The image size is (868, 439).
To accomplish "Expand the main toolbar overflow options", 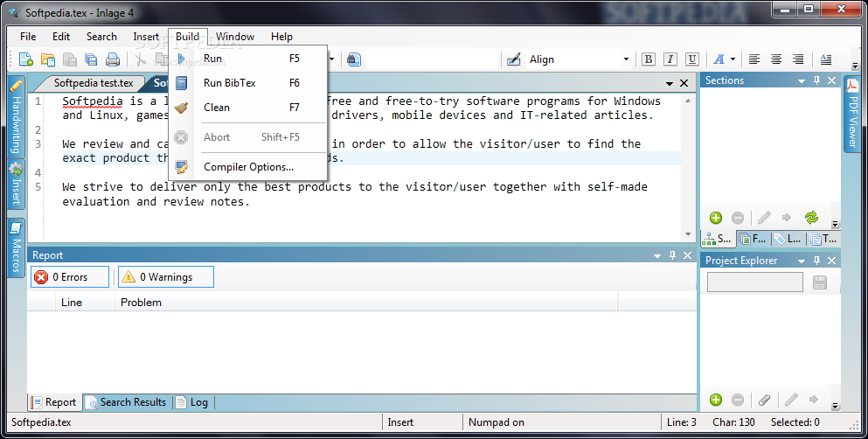I will tap(855, 66).
